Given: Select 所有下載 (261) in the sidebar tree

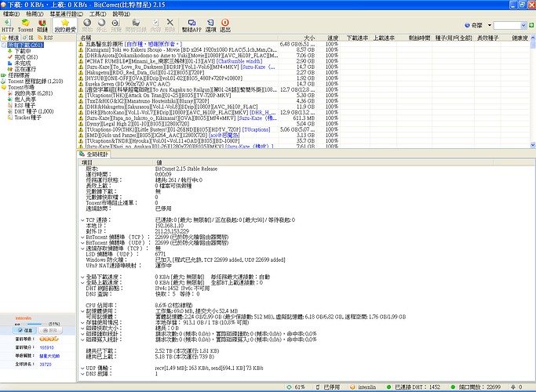Looking at the screenshot, I should pos(26,45).
